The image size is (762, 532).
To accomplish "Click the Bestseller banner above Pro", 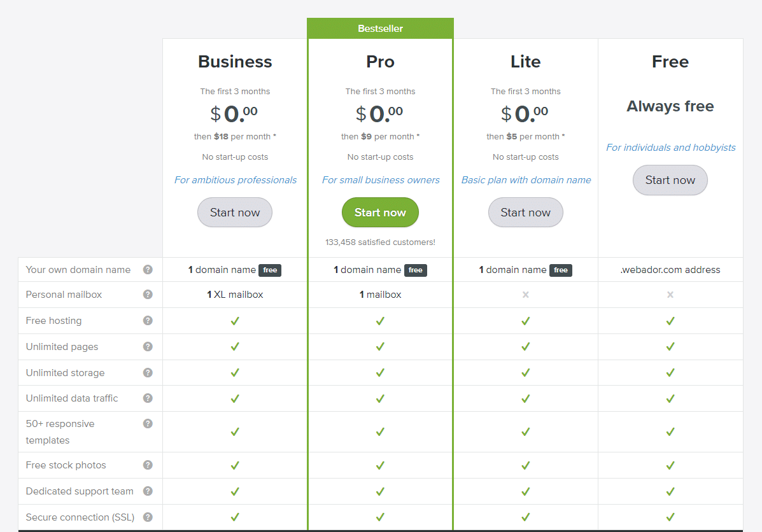I will 380,29.
